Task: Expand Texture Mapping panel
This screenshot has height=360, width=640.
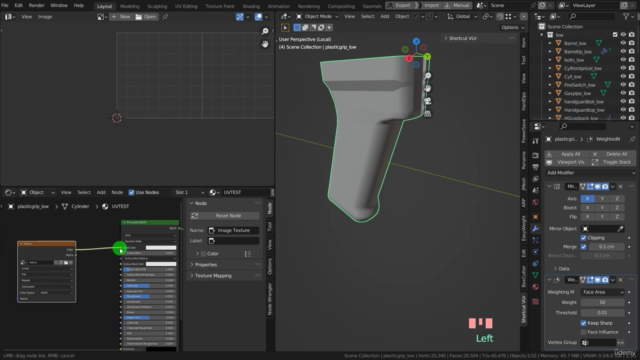Action: tap(213, 276)
